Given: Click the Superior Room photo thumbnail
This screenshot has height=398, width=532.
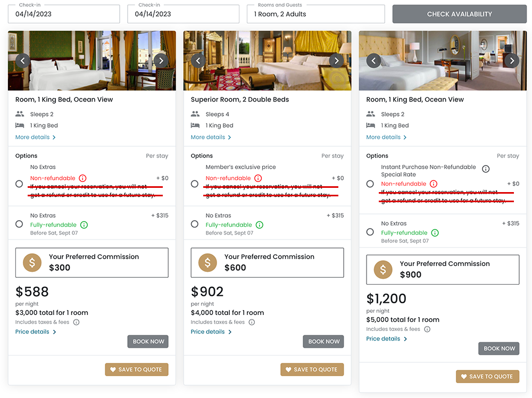Looking at the screenshot, I should tap(267, 61).
